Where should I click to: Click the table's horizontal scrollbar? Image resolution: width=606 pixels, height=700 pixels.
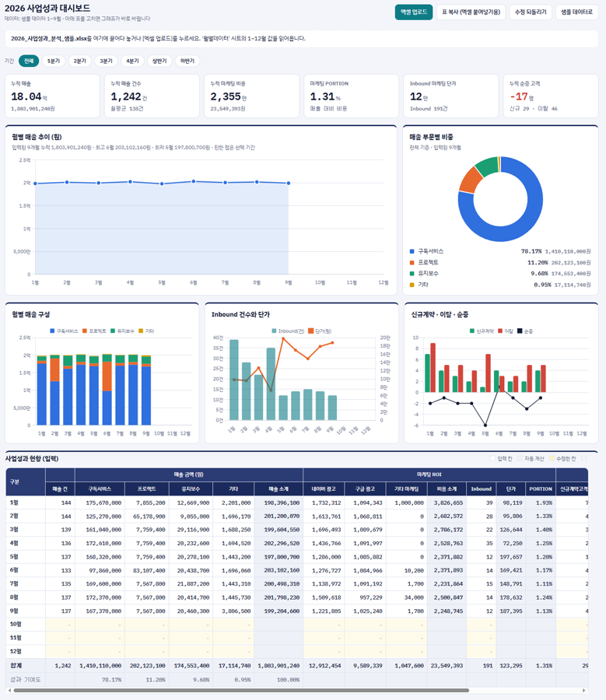click(x=241, y=690)
